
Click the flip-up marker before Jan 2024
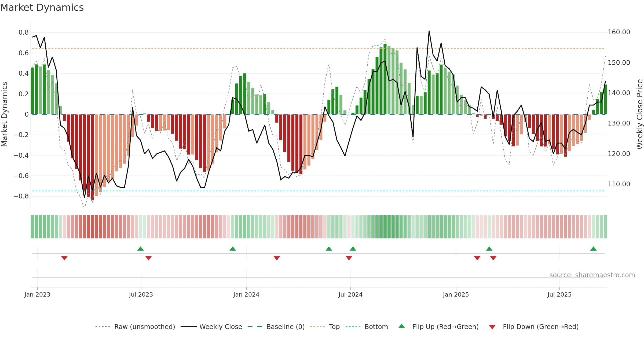pos(233,249)
